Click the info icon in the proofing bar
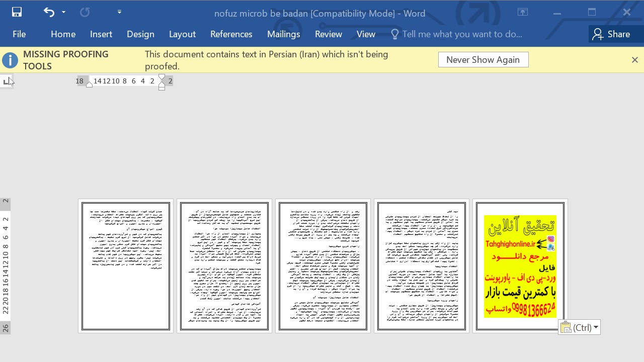This screenshot has height=362, width=644. tap(10, 60)
